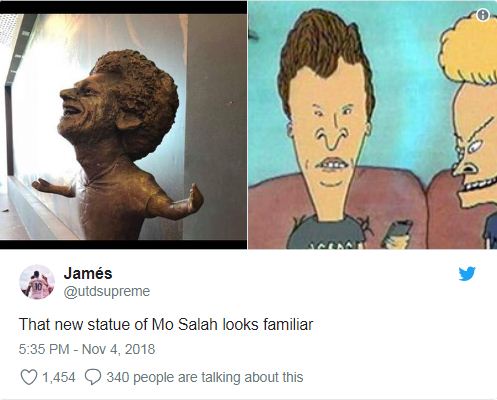Screen dimensions: 497x400
Task: Open the @utdsupreme handle link
Action: [x=107, y=291]
